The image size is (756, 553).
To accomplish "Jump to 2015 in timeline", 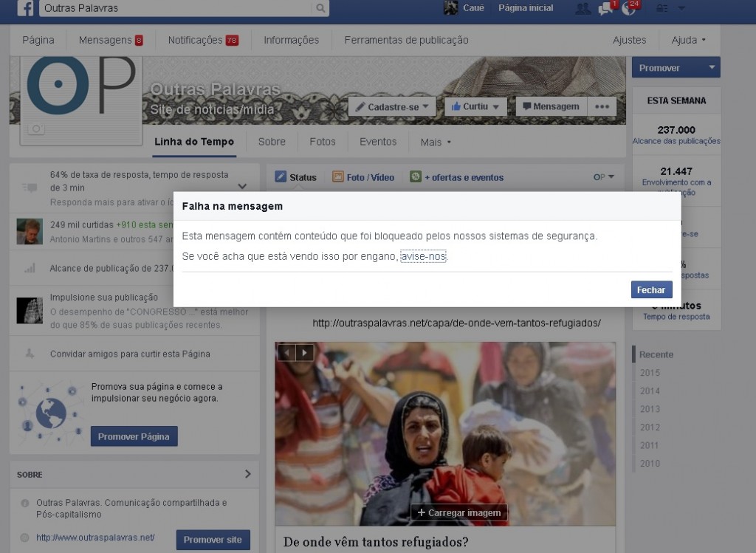I will click(650, 373).
